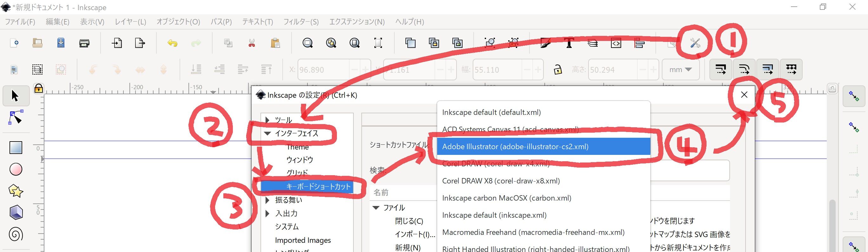Select the Rectangle tool
Viewport: 868px width, 252px height.
click(x=16, y=147)
